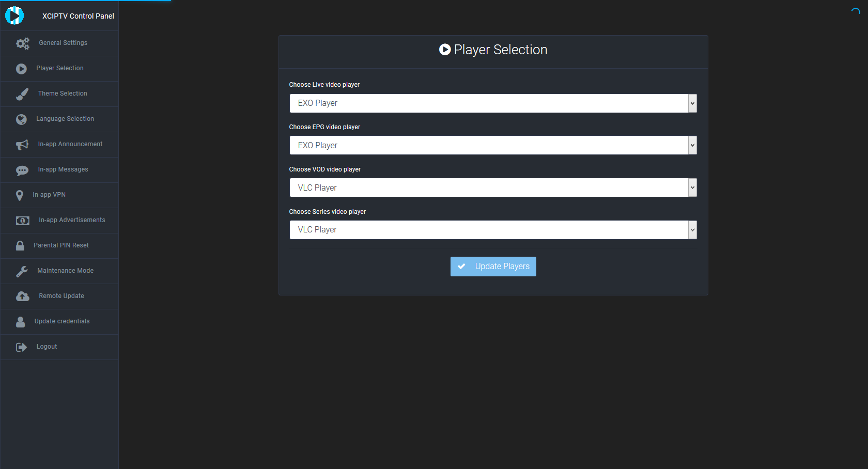Screen dimensions: 868x469
Task: Open the Live video player dropdown
Action: pos(493,103)
